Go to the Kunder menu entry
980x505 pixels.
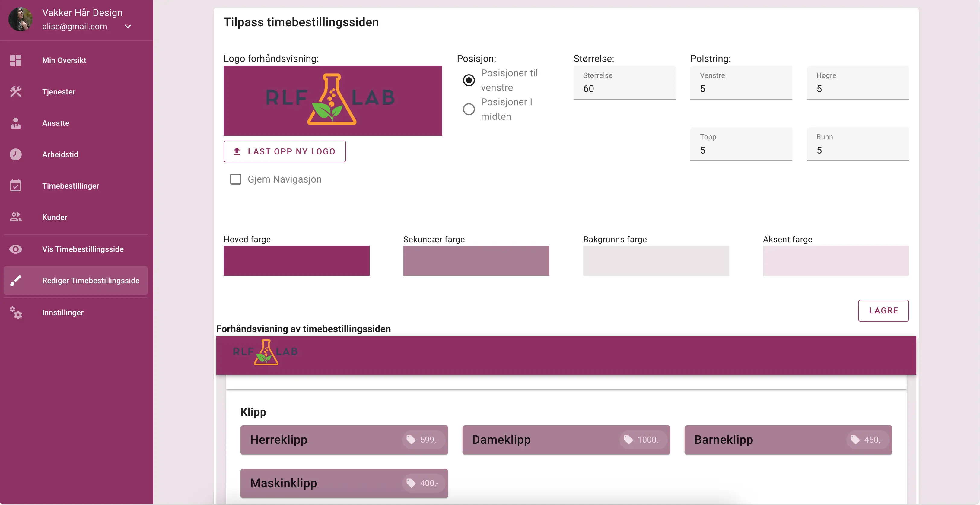coord(54,217)
